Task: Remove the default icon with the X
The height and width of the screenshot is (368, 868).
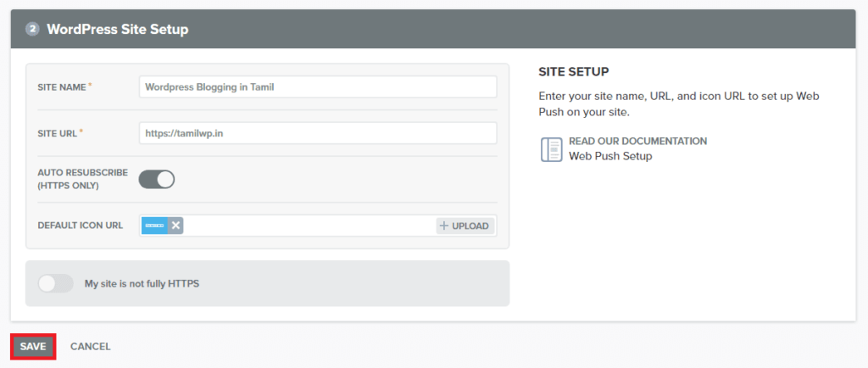Action: [x=175, y=226]
